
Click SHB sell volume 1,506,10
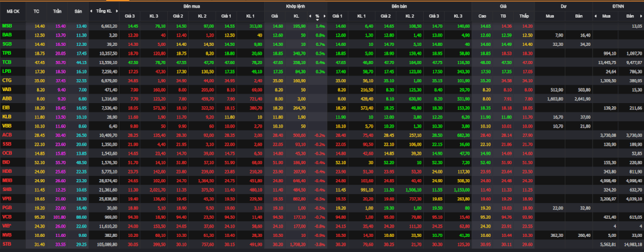(x=414, y=190)
